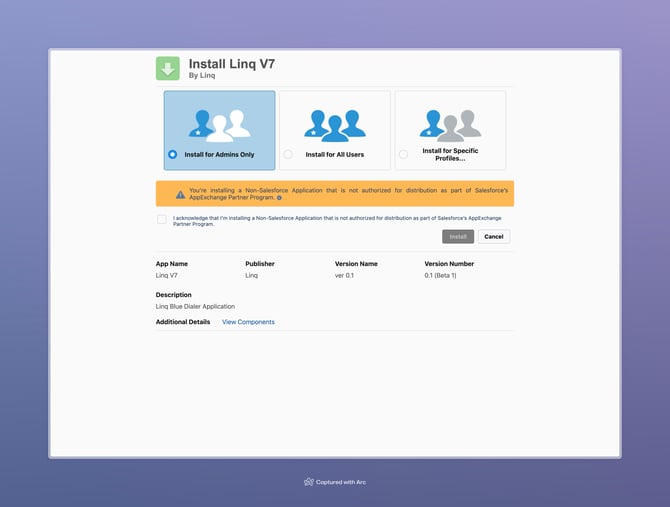Pick the Install for Specific Profiles radio button
Viewport: 670px width, 507px height.
[403, 154]
